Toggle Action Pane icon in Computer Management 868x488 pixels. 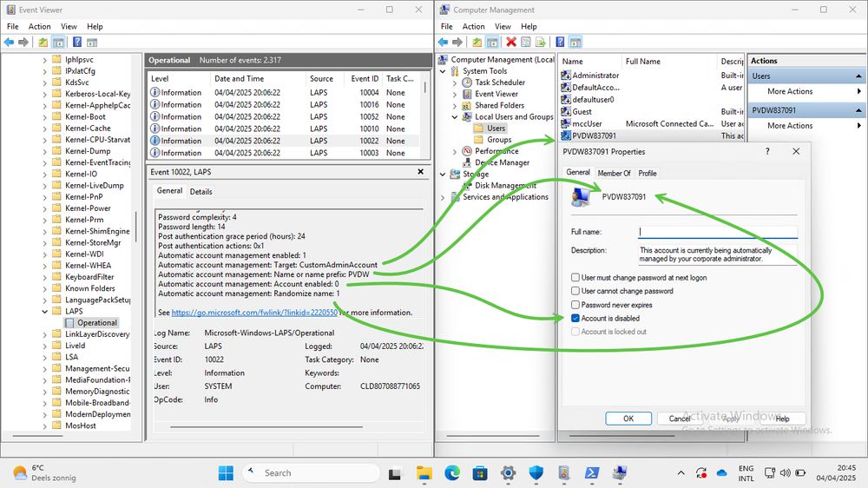(x=575, y=42)
